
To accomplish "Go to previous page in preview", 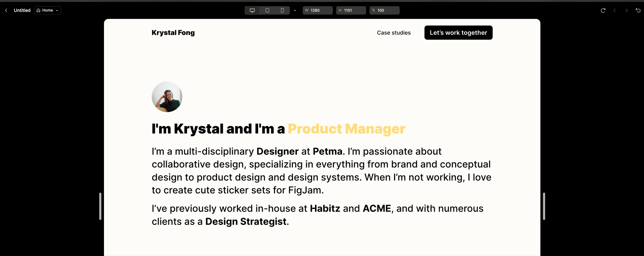I will pyautogui.click(x=615, y=10).
